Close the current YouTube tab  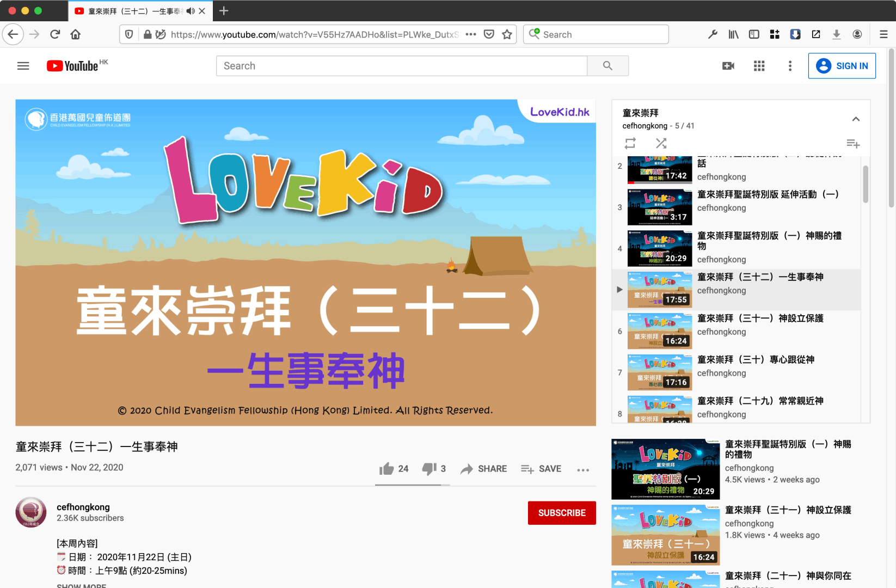pyautogui.click(x=202, y=11)
